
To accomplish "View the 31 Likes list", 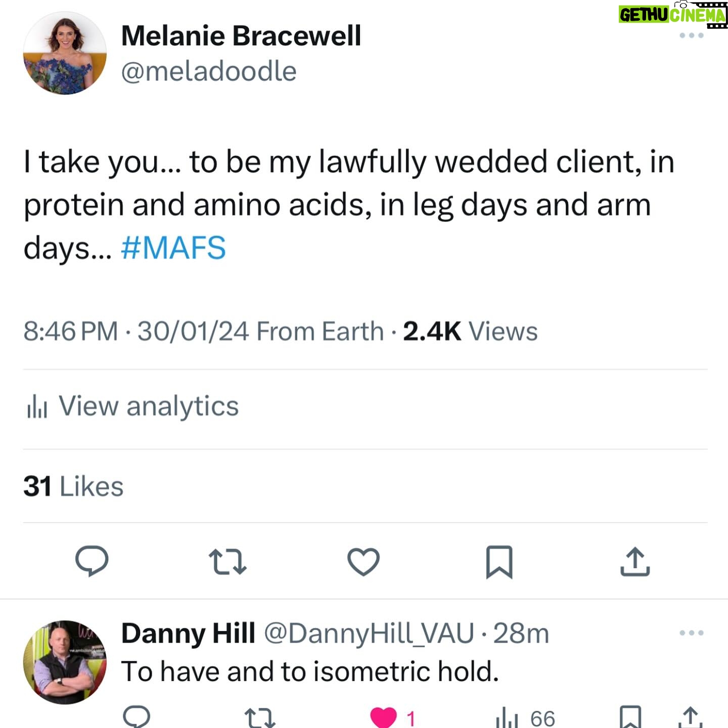I will coord(73,486).
